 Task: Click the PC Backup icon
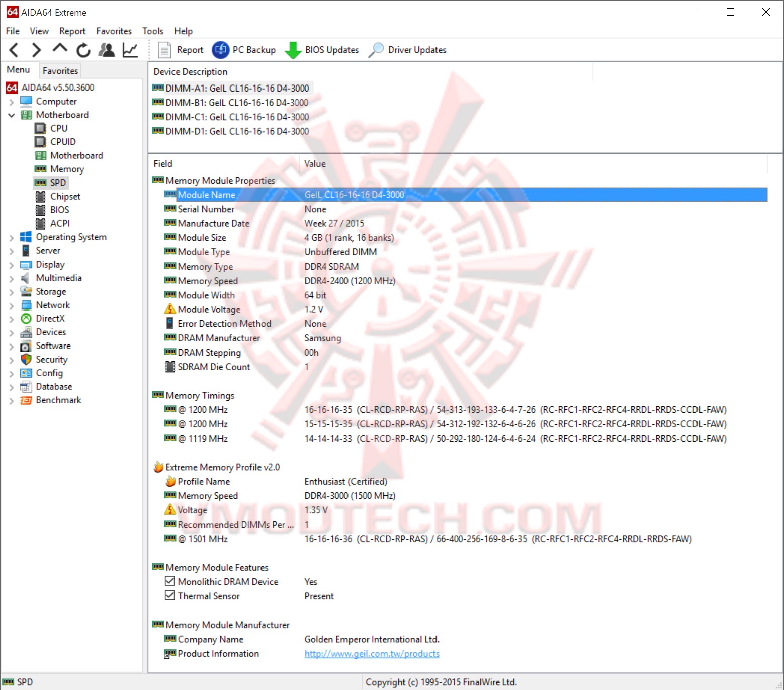click(220, 50)
